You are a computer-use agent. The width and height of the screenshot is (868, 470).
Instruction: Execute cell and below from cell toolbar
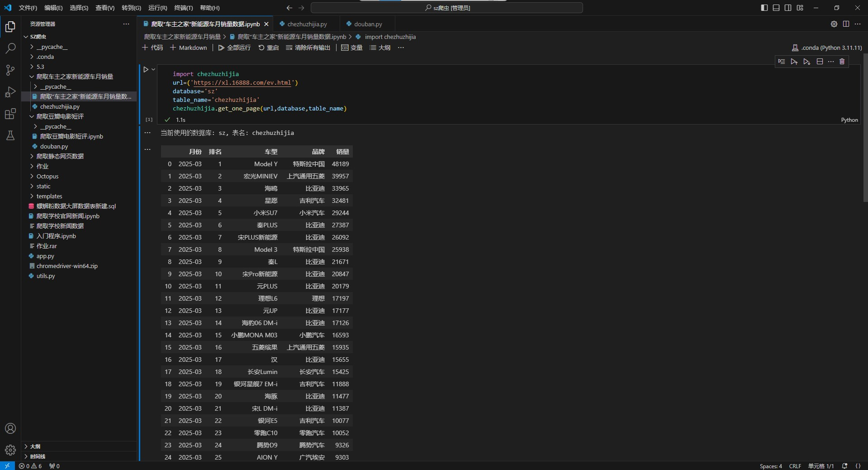pyautogui.click(x=806, y=62)
